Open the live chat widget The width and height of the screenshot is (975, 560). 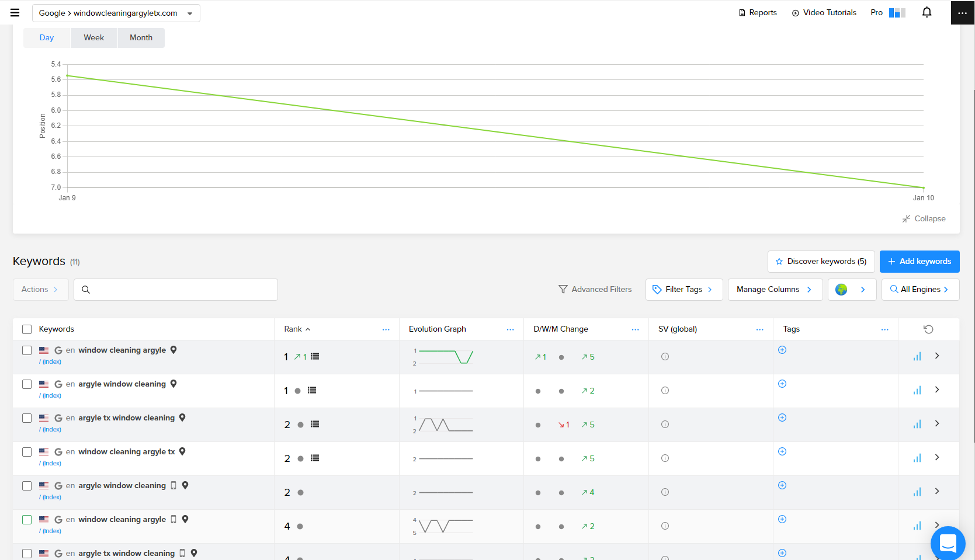click(x=948, y=542)
